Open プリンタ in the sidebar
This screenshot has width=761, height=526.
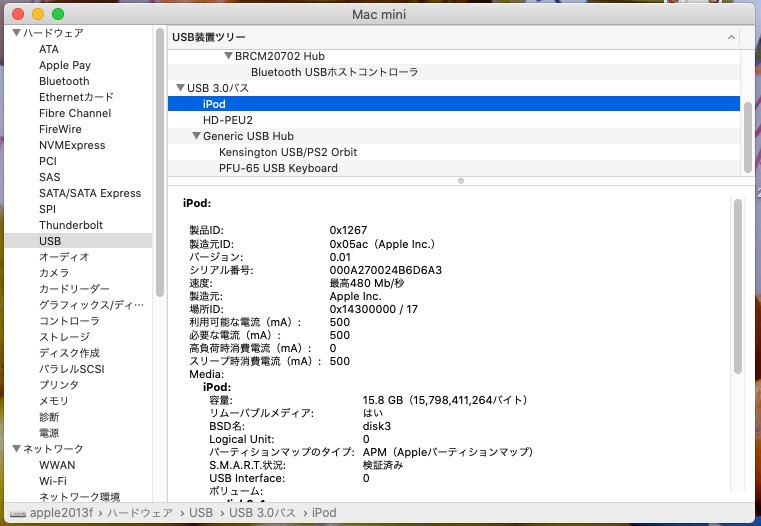[x=59, y=385]
